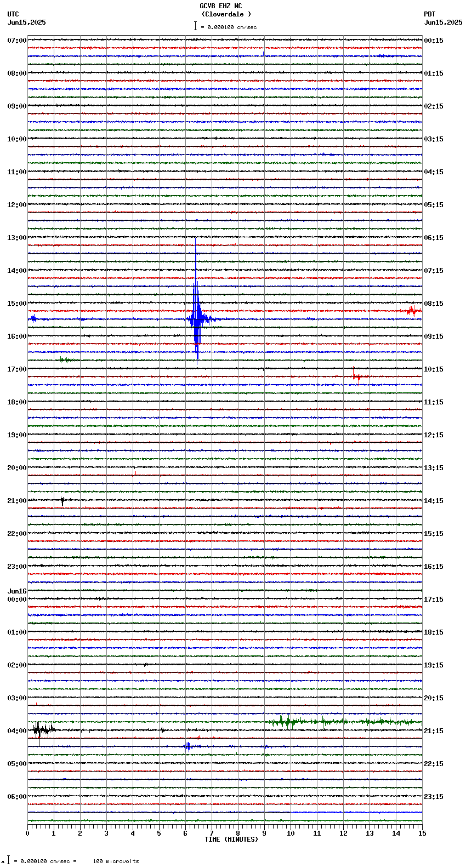Select the 06:00 UTC time label
Screen dimensions: 466x868
pos(17,797)
